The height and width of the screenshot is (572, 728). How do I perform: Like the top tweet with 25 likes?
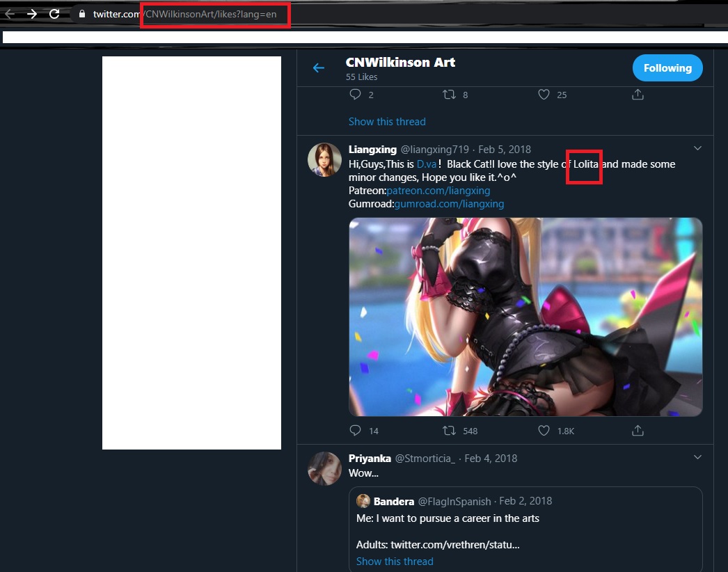544,95
